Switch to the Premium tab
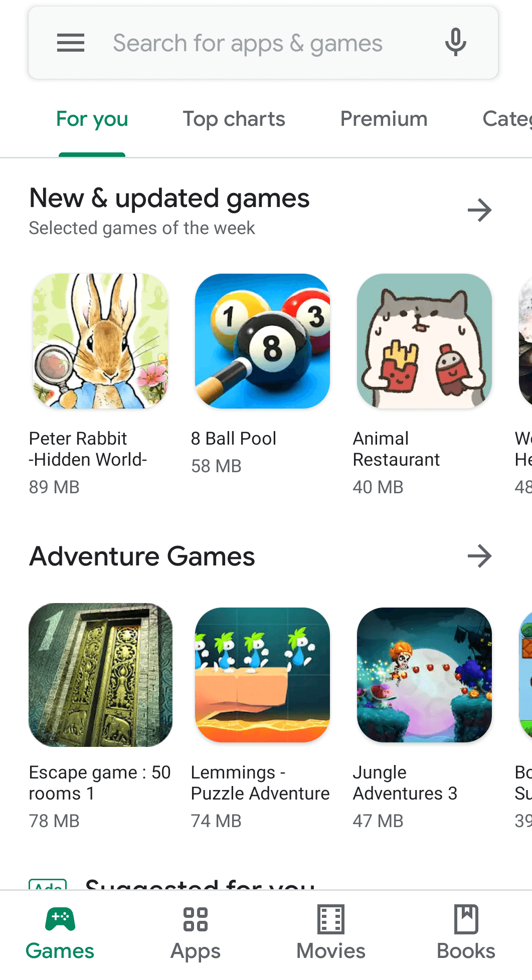Image resolution: width=532 pixels, height=980 pixels. tap(384, 119)
